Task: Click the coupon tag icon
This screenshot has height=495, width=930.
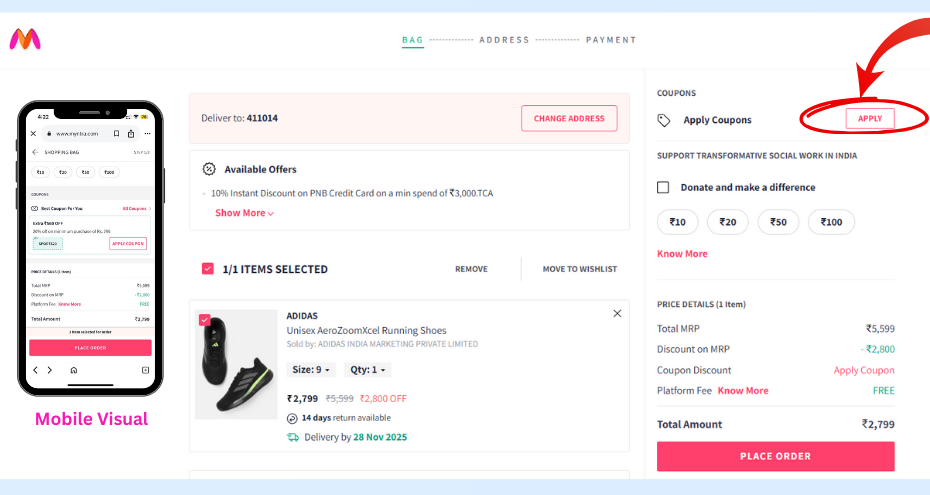Action: coord(664,120)
